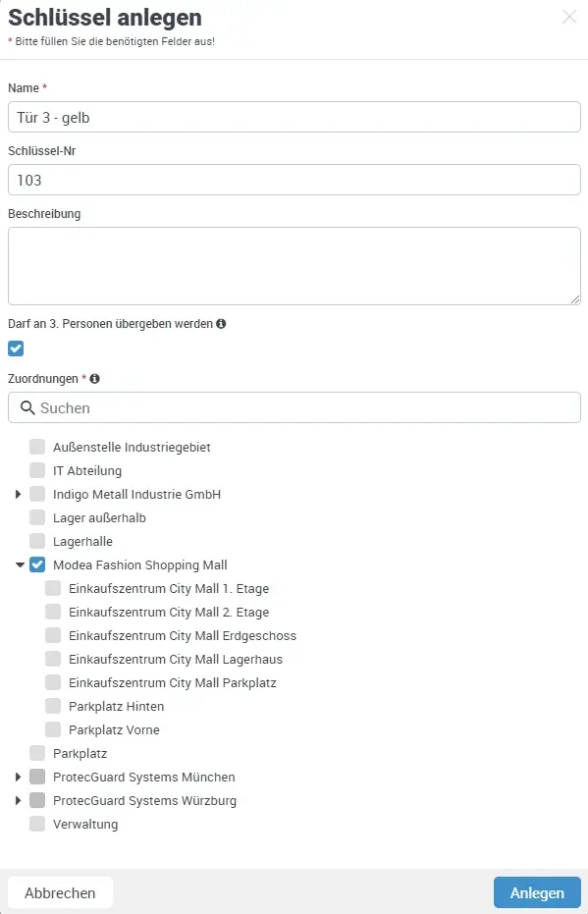
Task: Click the Schlüssel-Nr field showing 103
Action: (x=294, y=180)
